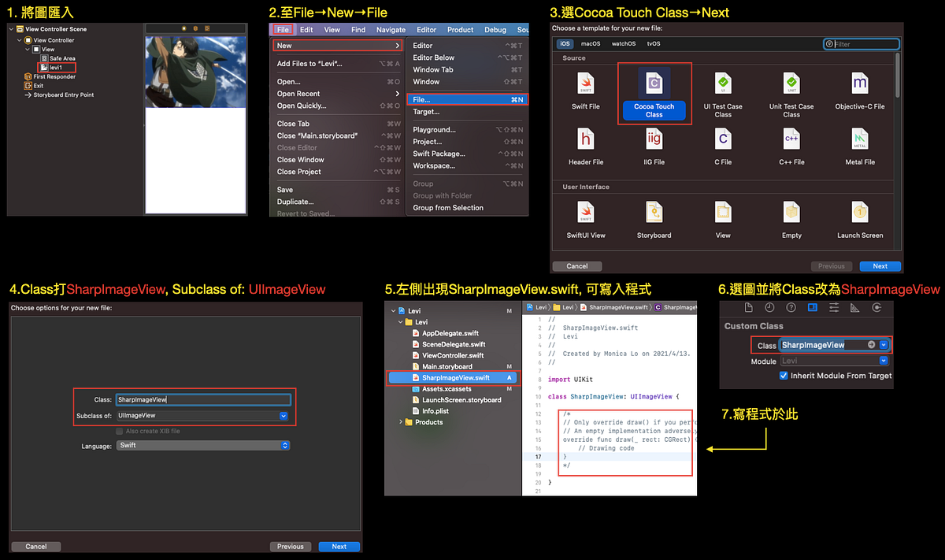Select the Unit Test Case Class template

pos(791,83)
